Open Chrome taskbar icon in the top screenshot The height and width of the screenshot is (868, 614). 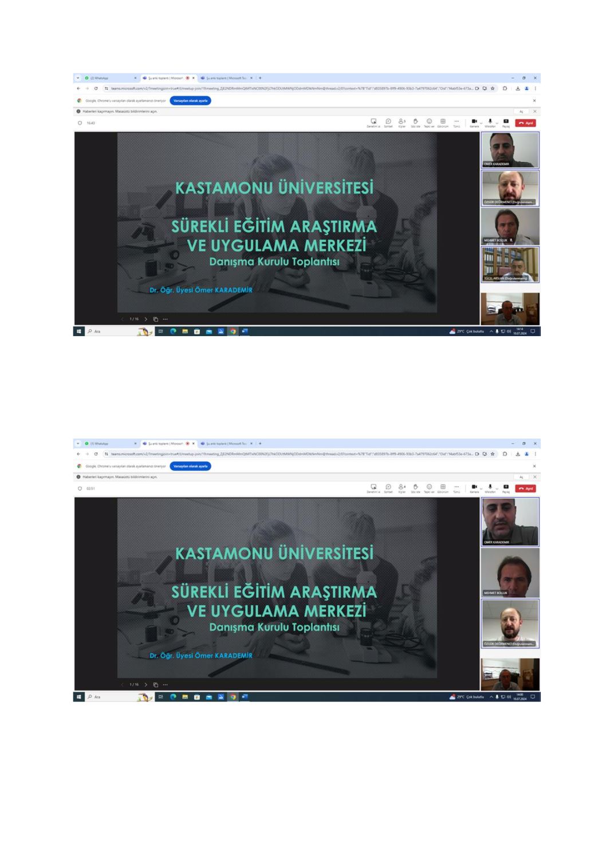233,331
